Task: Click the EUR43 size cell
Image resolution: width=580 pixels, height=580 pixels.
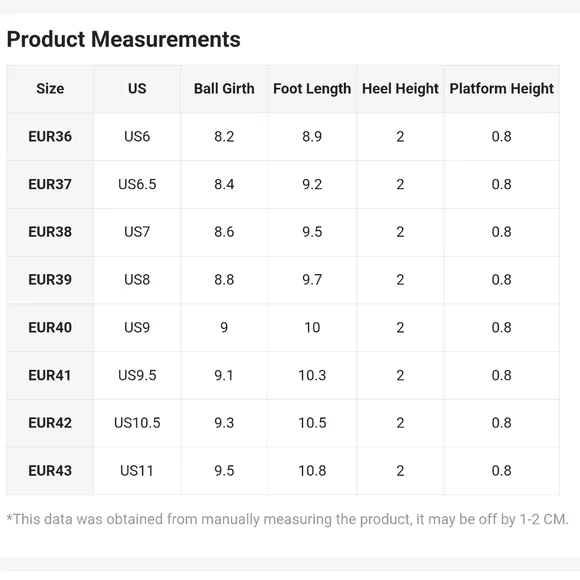Action: [x=50, y=471]
